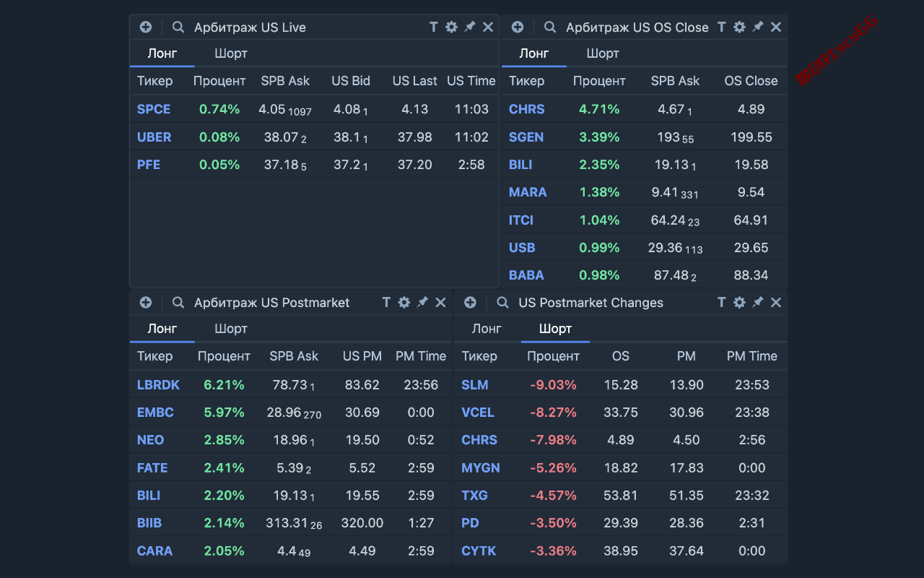924x578 pixels.
Task: Pin the Арбитраж US Postmarket panel
Action: tap(423, 302)
